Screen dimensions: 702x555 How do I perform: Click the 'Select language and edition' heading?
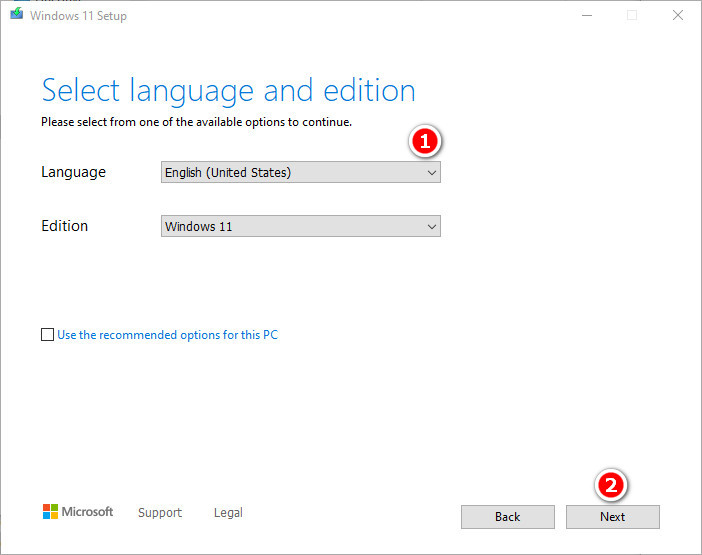[228, 91]
